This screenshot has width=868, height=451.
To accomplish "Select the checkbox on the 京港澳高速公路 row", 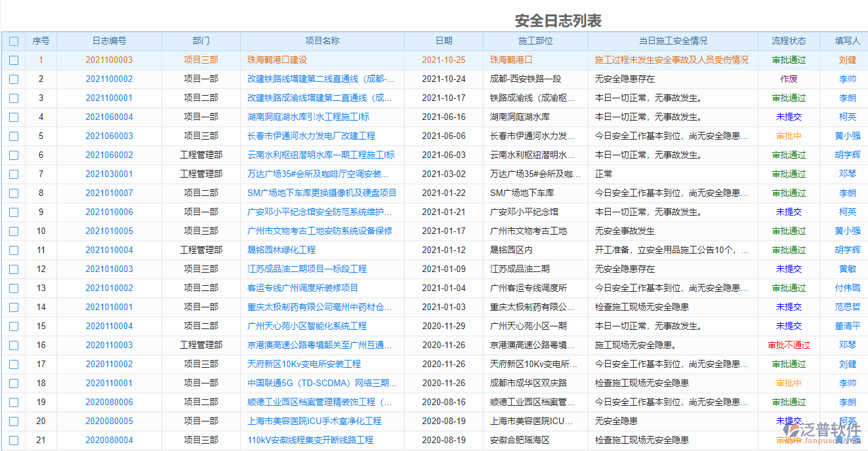I will 14,345.
